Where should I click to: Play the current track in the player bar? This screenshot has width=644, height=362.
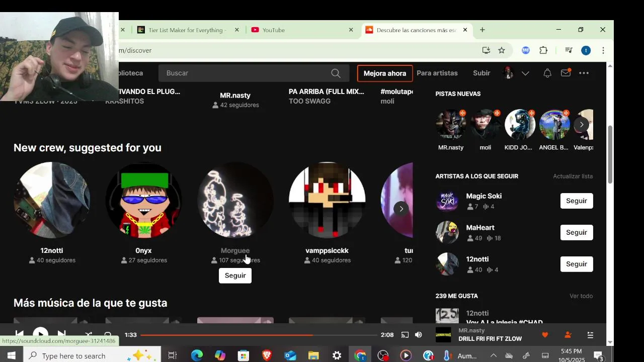(40, 334)
